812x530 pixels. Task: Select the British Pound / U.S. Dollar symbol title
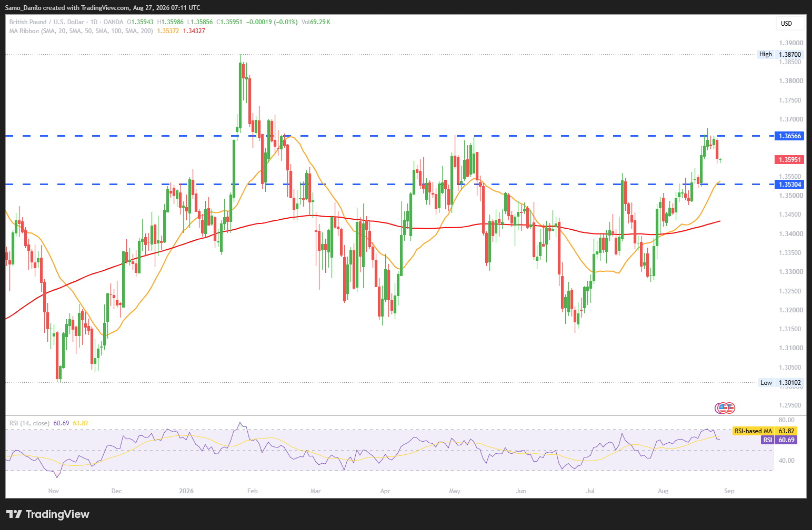tap(47, 22)
